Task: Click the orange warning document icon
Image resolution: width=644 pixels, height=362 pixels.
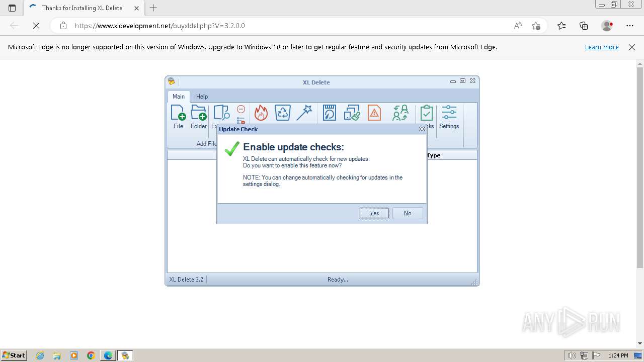Action: pos(374,113)
